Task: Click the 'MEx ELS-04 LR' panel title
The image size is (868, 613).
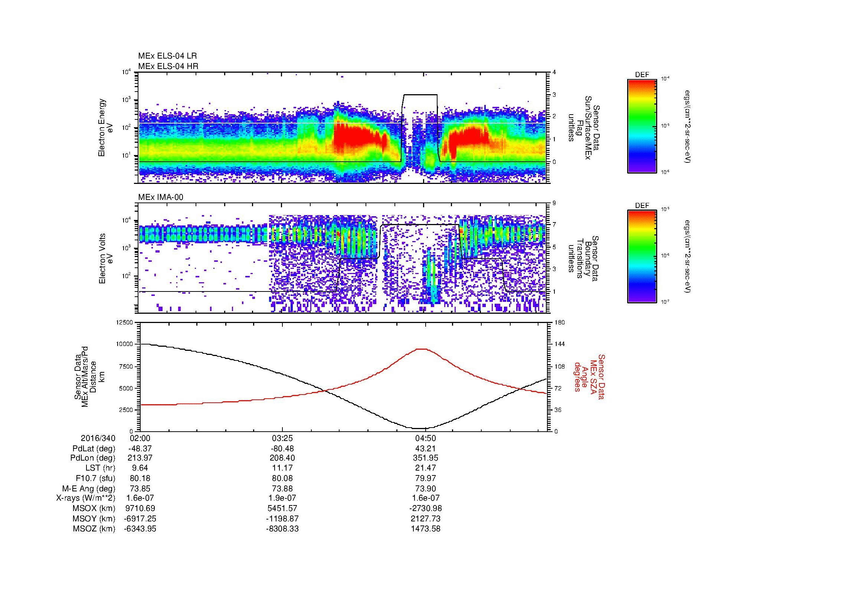Action: coord(167,56)
